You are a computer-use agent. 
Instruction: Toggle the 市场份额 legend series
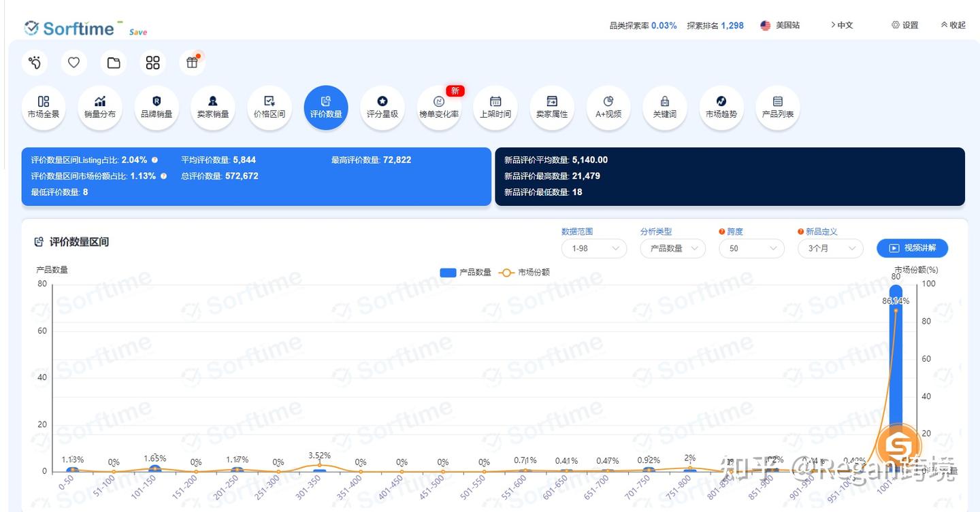coord(525,273)
